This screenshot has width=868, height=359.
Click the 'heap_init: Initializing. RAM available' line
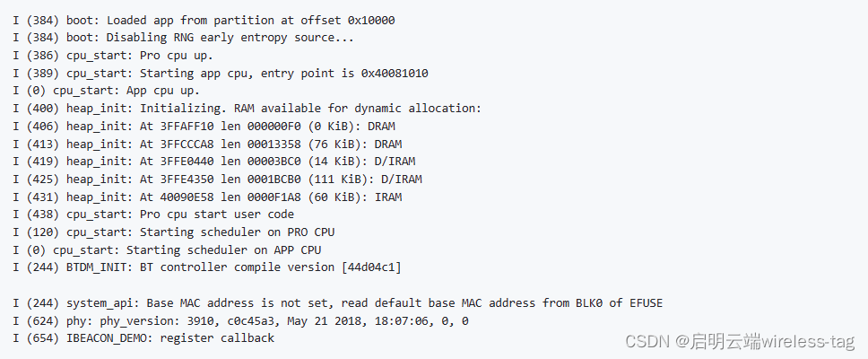(x=247, y=109)
